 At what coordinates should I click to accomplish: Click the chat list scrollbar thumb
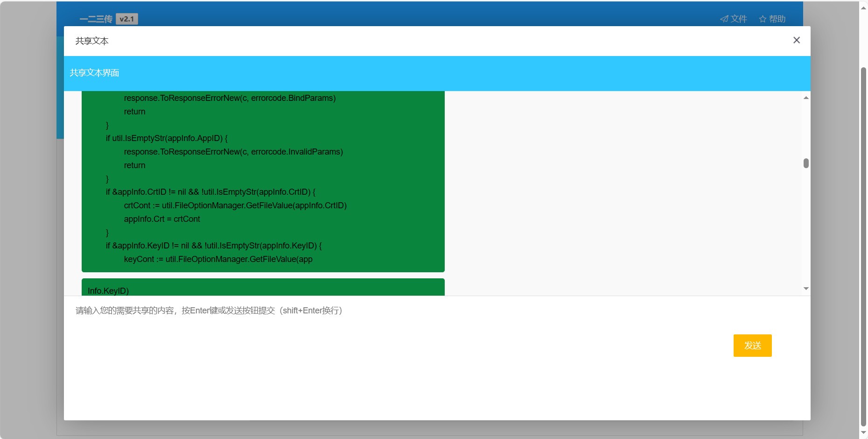806,163
